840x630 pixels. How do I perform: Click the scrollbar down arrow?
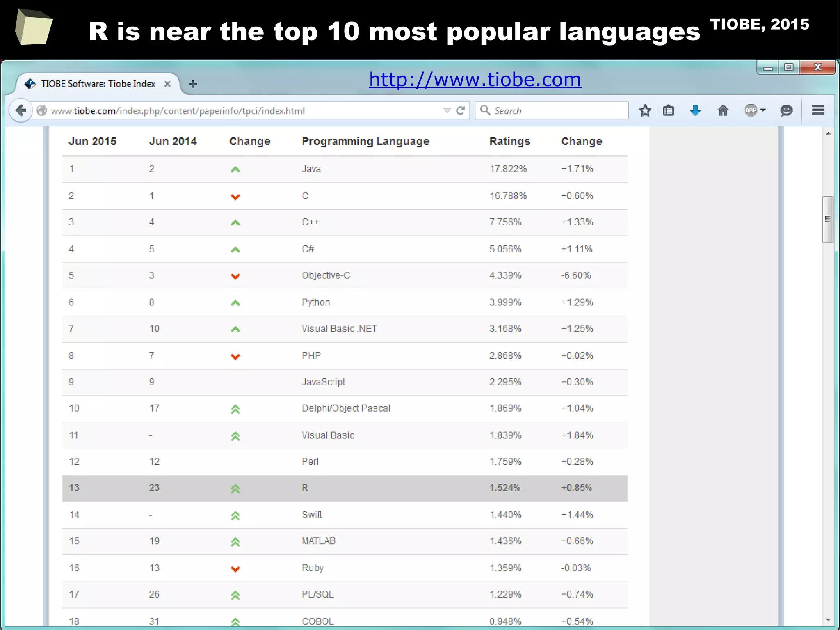pyautogui.click(x=828, y=620)
